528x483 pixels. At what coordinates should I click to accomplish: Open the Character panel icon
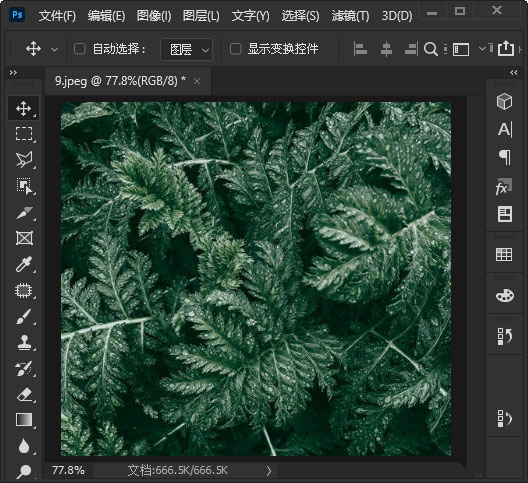click(x=505, y=129)
